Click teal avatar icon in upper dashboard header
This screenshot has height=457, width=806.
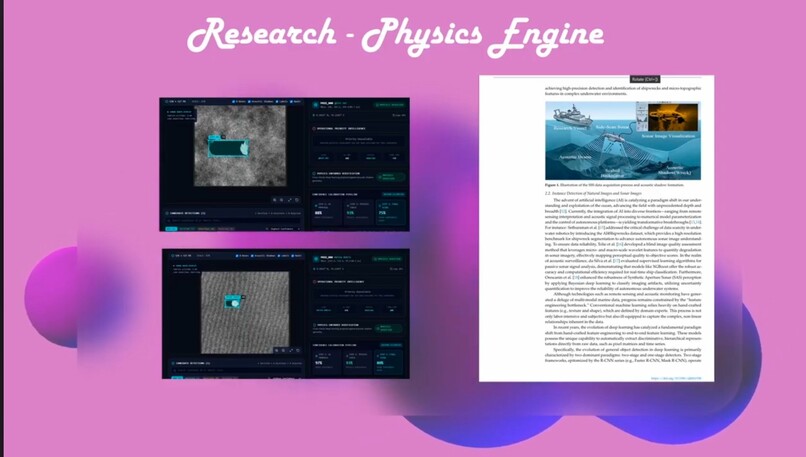click(x=316, y=105)
